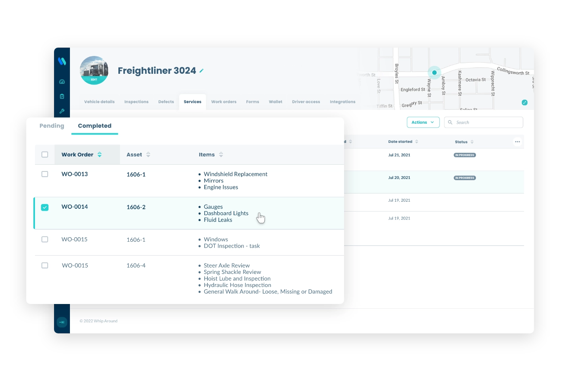Sort by Work Order column

[99, 154]
